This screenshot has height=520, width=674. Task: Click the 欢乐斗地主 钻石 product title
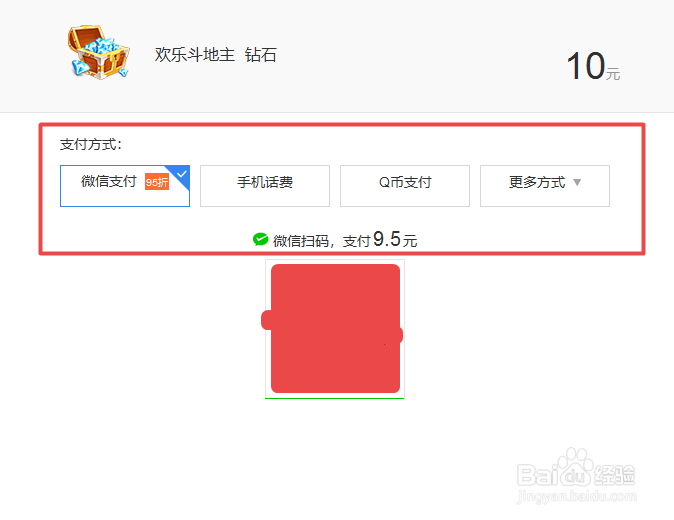pyautogui.click(x=215, y=55)
